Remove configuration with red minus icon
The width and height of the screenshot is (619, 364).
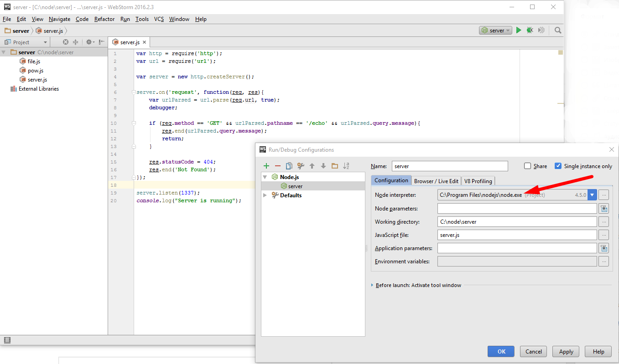pos(277,166)
